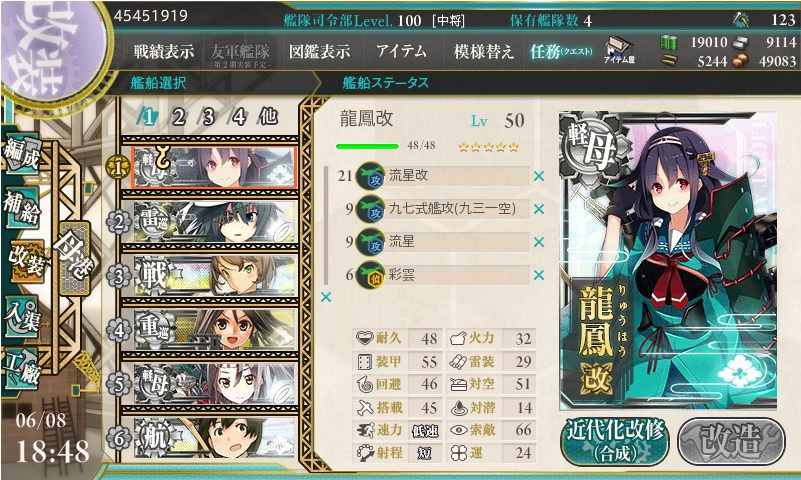The height and width of the screenshot is (480, 801).
Task: Click the 近代化改修(合成) modernization button
Action: pos(615,441)
